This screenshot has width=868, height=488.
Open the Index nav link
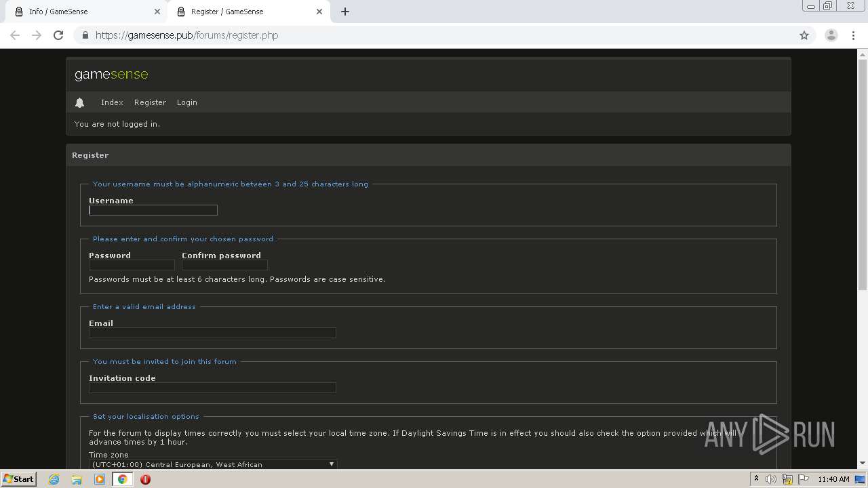click(112, 102)
